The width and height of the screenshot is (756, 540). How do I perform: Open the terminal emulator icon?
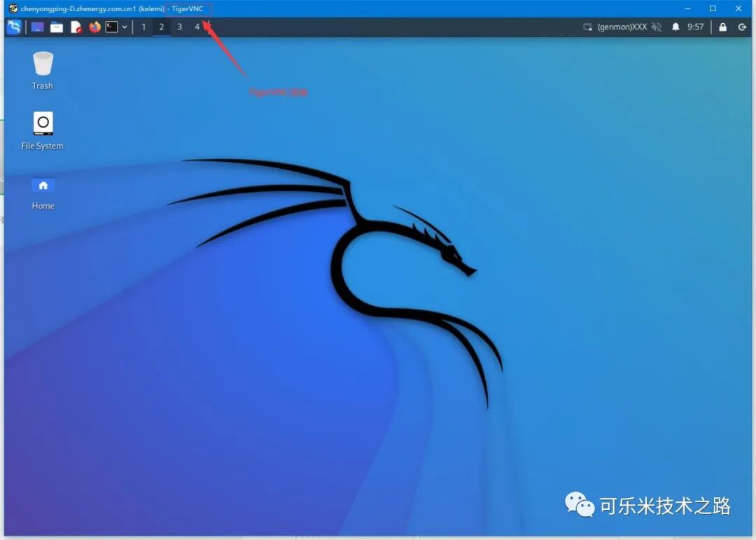[x=112, y=27]
